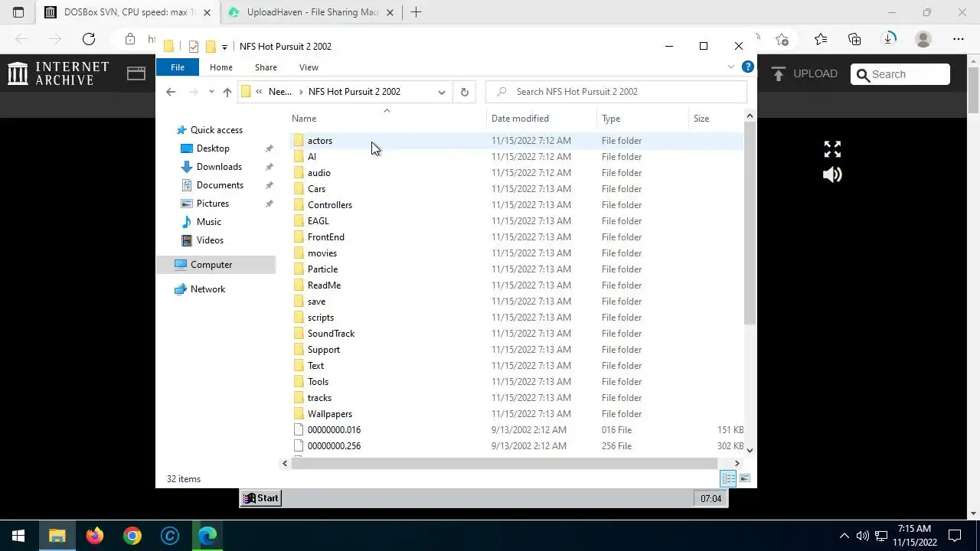Toggle fullscreen for the emulator
980x551 pixels.
click(832, 149)
